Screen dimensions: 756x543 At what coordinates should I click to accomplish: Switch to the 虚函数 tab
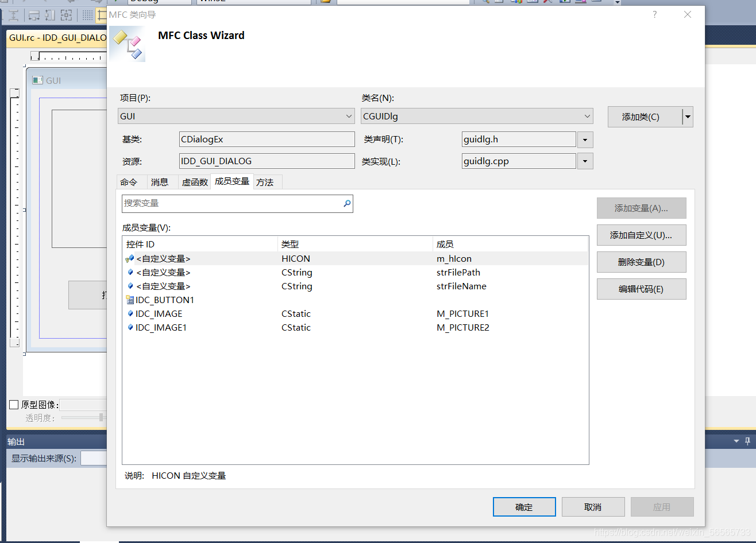pos(195,183)
